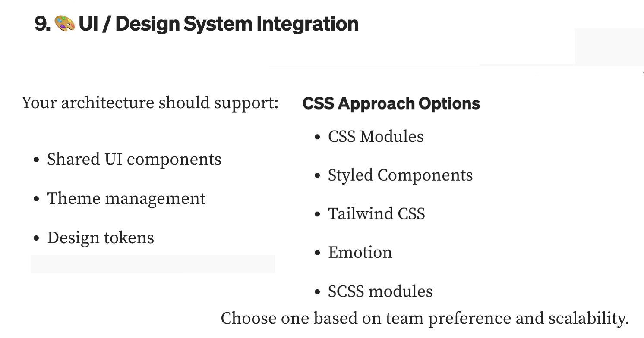Click the "UI / Design System Integration" heading
The height and width of the screenshot is (338, 644).
coord(218,24)
